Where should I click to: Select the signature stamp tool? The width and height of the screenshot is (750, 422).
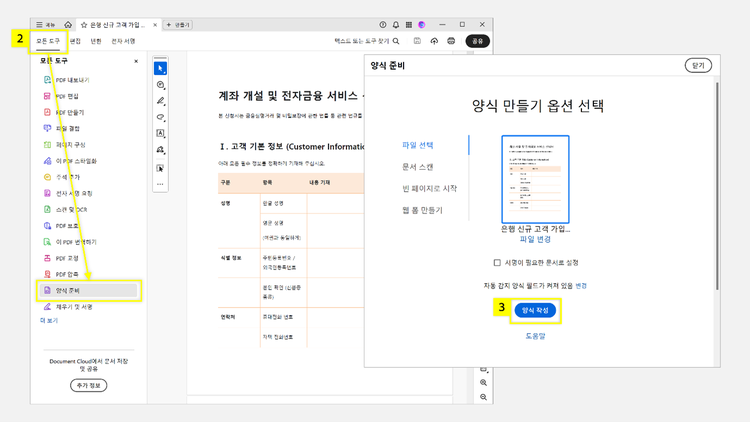point(160,150)
